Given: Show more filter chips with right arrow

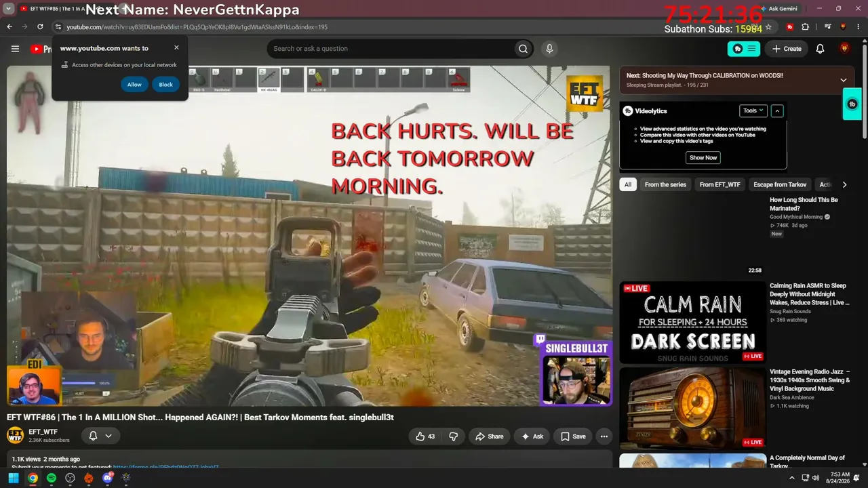Looking at the screenshot, I should coord(844,184).
